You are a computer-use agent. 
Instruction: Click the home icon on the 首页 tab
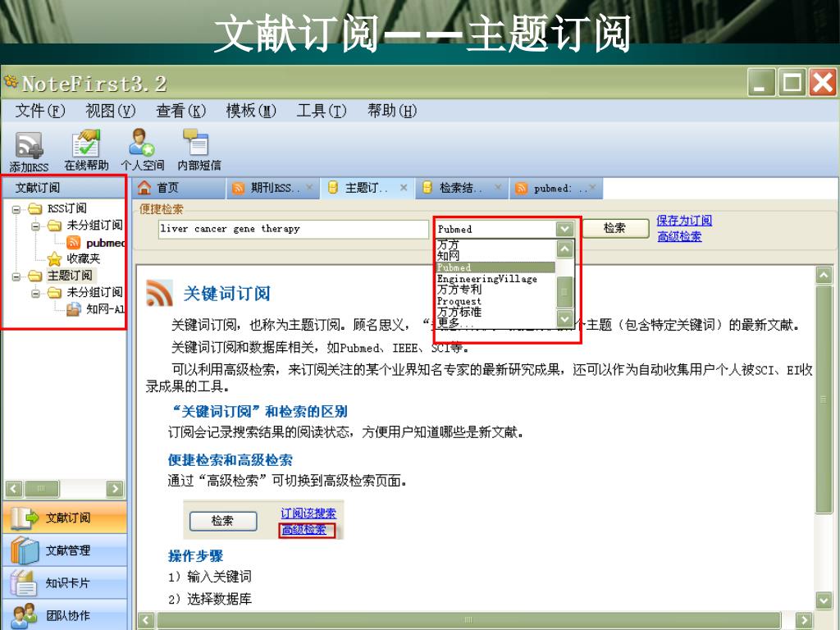click(144, 188)
